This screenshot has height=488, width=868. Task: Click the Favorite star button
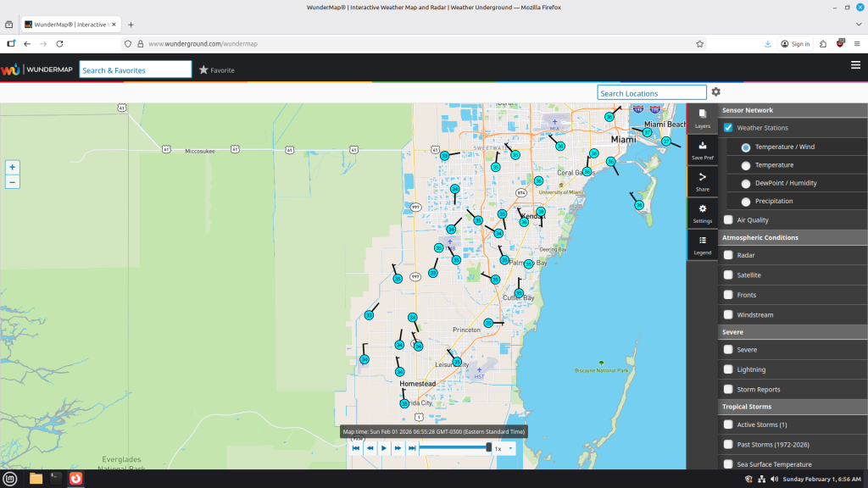pos(216,70)
